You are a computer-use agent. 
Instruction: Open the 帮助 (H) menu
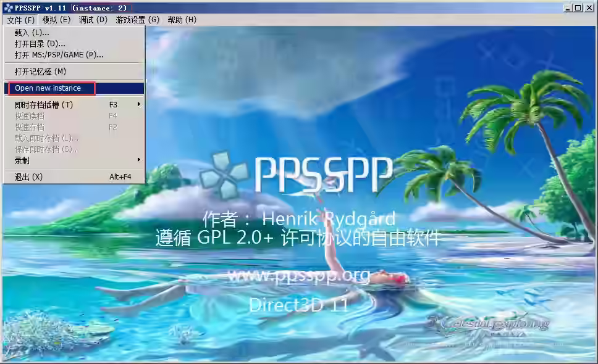point(182,20)
